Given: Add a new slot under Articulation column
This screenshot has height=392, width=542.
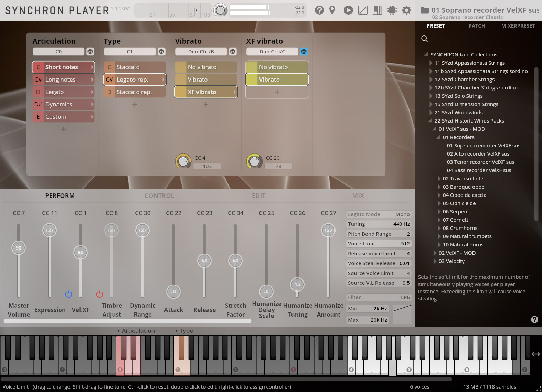Looking at the screenshot, I should (63, 129).
